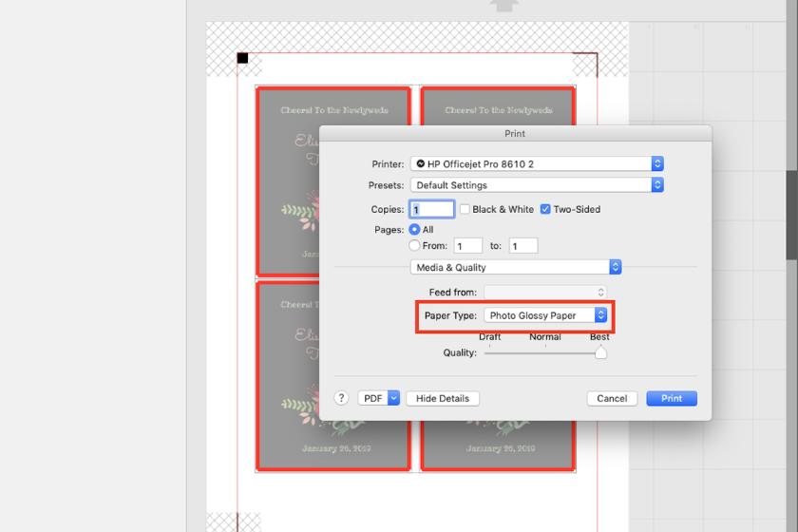This screenshot has height=532, width=798.
Task: Open the Feed from dropdown
Action: click(x=545, y=293)
